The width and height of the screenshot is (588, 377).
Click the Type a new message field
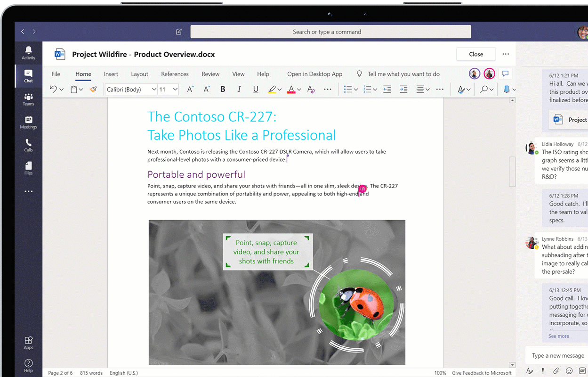[558, 355]
